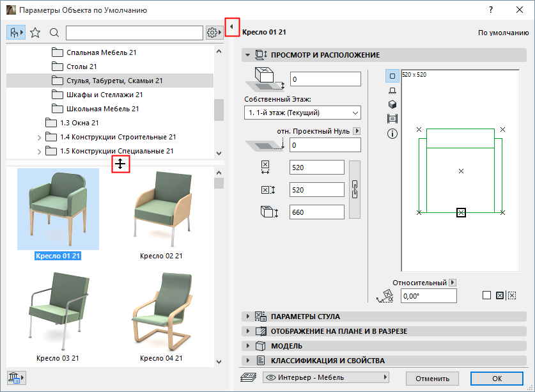The width and height of the screenshot is (535, 392).
Task: Collapse the ПРОСМОТР И РАСПОЛОЖЕНИЕ panel
Action: (x=248, y=55)
